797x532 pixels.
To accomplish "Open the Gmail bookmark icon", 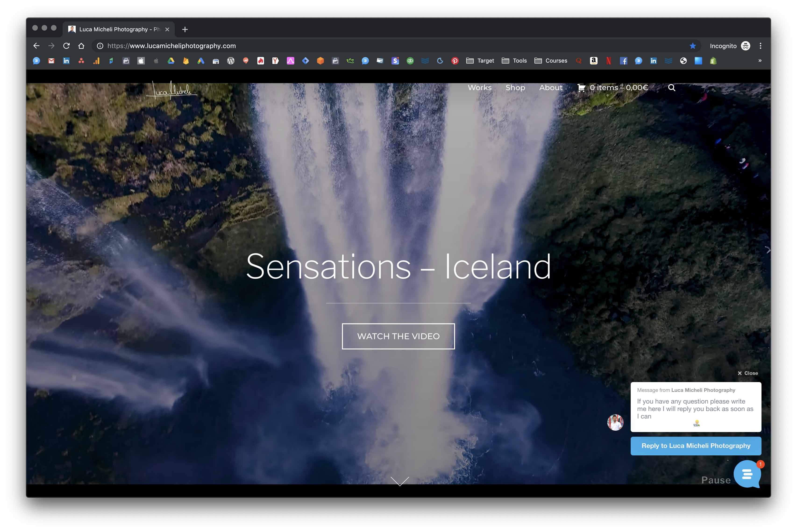I will tap(51, 61).
